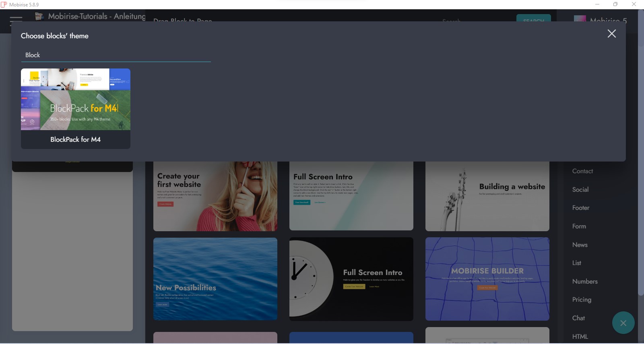Select the 'Create your first website' block
Image resolution: width=644 pixels, height=344 pixels.
click(215, 196)
